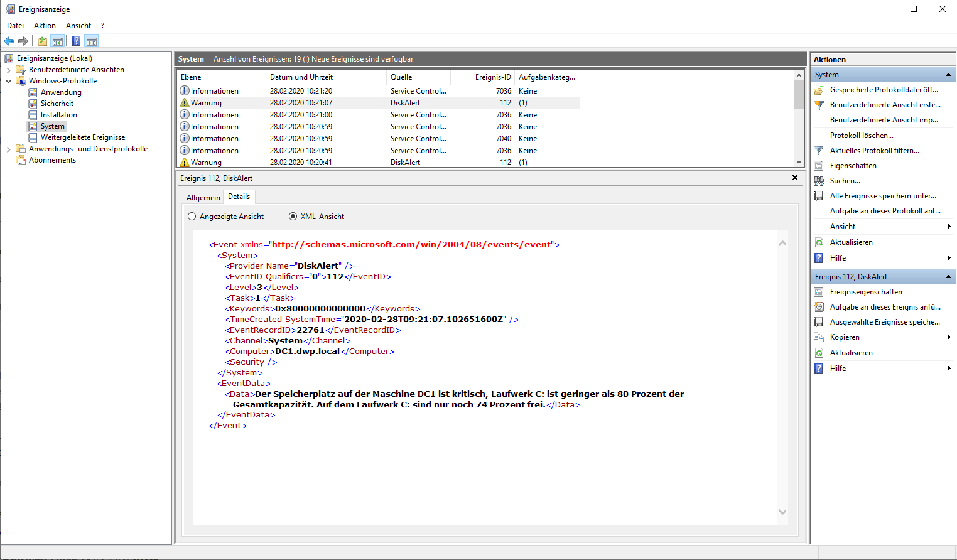Click the Ereigniseigenschaften icon

(819, 292)
